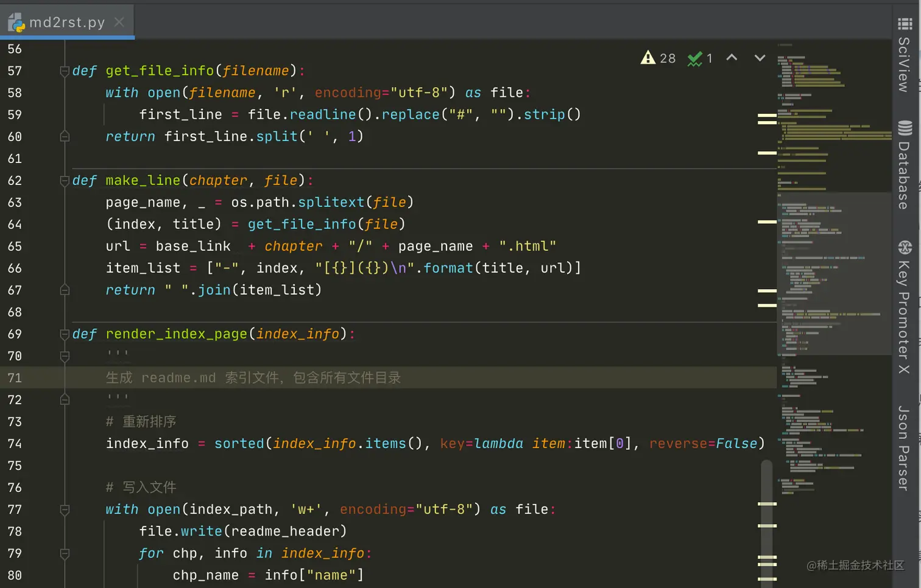
Task: Click warning stripe mark beside line 59
Action: tap(767, 114)
